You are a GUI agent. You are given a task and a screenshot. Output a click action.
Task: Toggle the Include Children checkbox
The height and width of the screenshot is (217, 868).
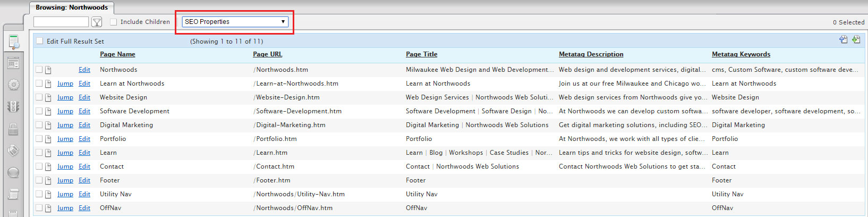113,22
